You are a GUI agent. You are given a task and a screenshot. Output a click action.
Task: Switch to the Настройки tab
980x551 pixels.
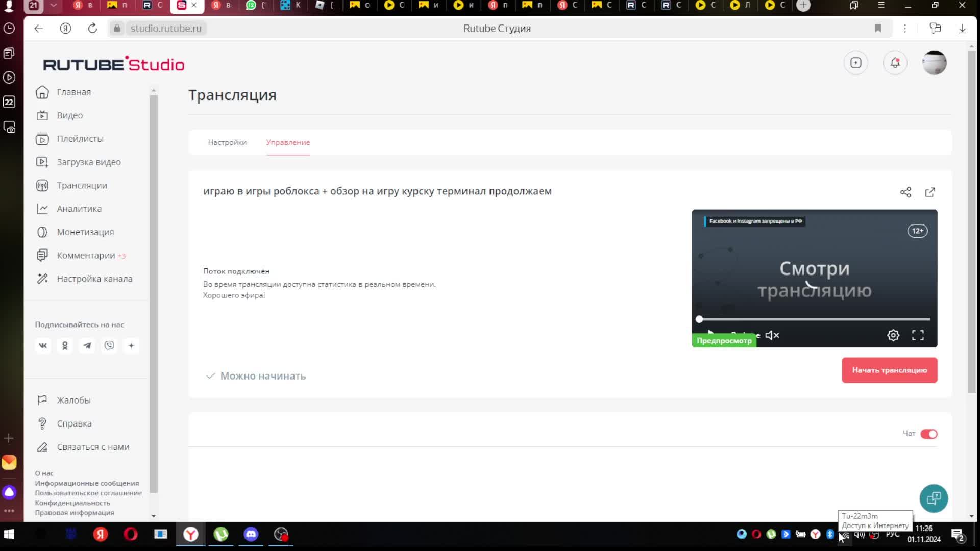(x=227, y=142)
